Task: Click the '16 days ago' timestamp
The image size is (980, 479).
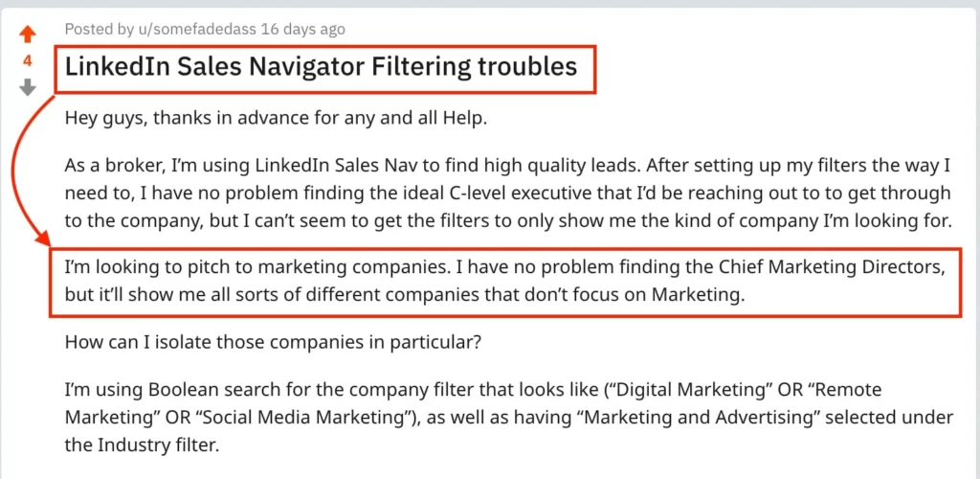Action: pos(302,29)
